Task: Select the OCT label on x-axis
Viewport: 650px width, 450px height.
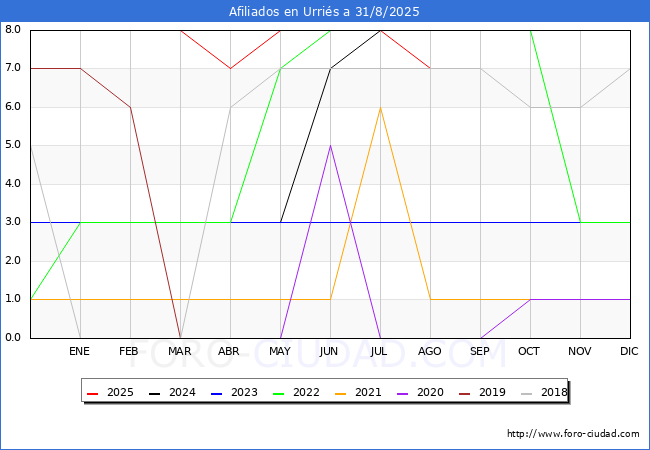Action: pos(530,352)
